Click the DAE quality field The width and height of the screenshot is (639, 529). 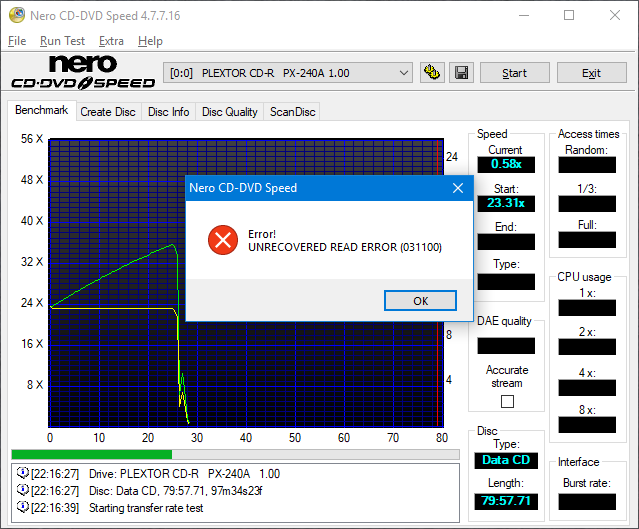point(506,346)
